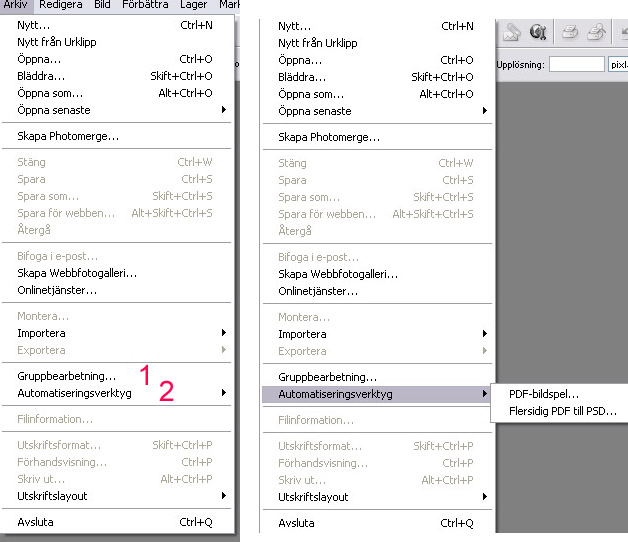
Task: Click the attach to e-mail toolbar icon
Action: [x=511, y=32]
